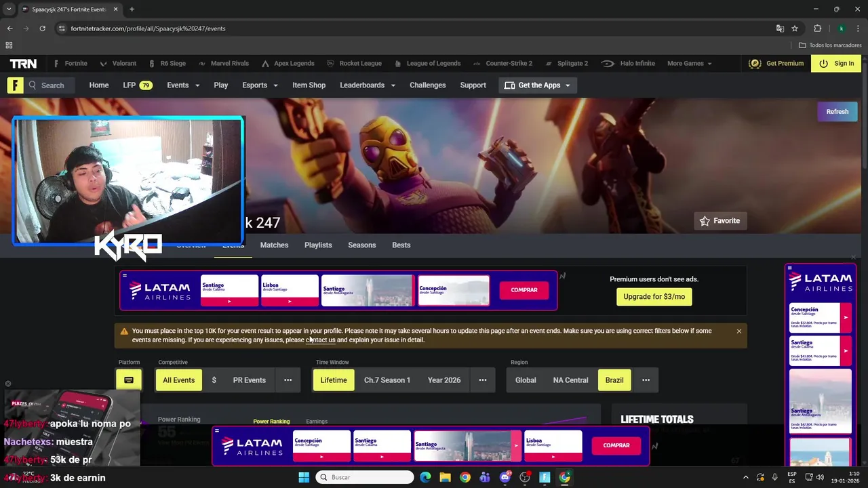Image resolution: width=868 pixels, height=488 pixels.
Task: Switch to the Seasons profile tab
Action: 362,245
